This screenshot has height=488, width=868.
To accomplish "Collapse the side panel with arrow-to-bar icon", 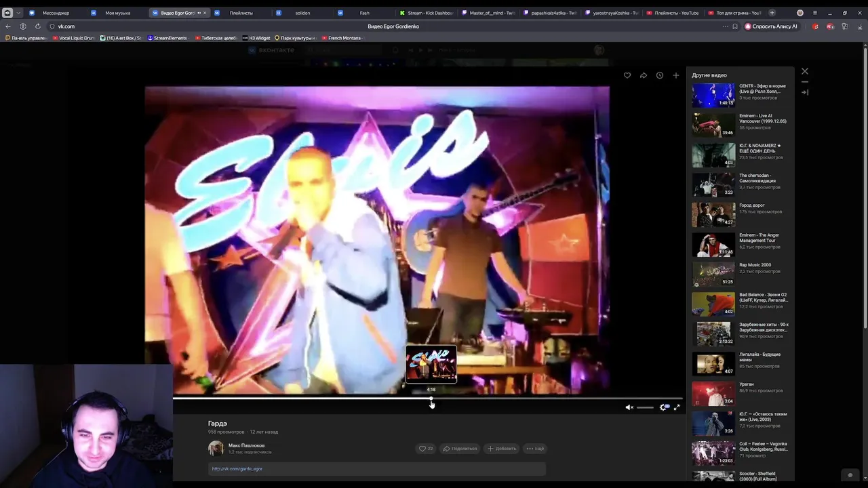I will pos(805,92).
